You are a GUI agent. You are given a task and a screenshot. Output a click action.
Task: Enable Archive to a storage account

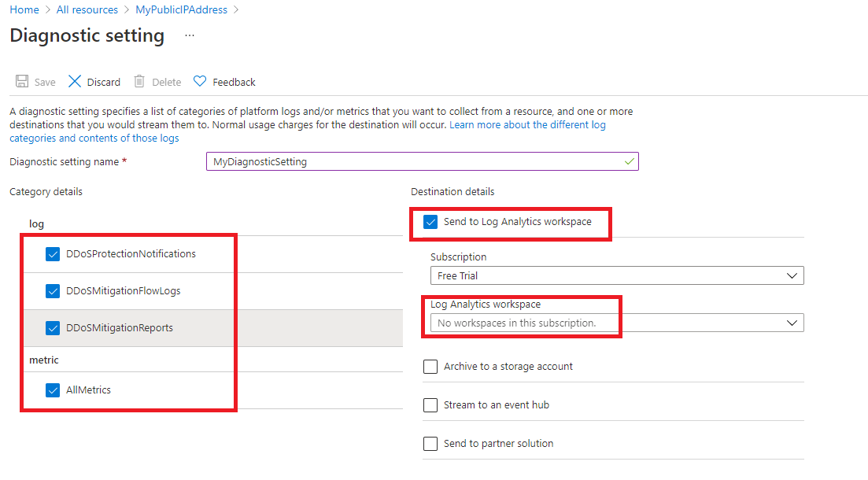[430, 366]
